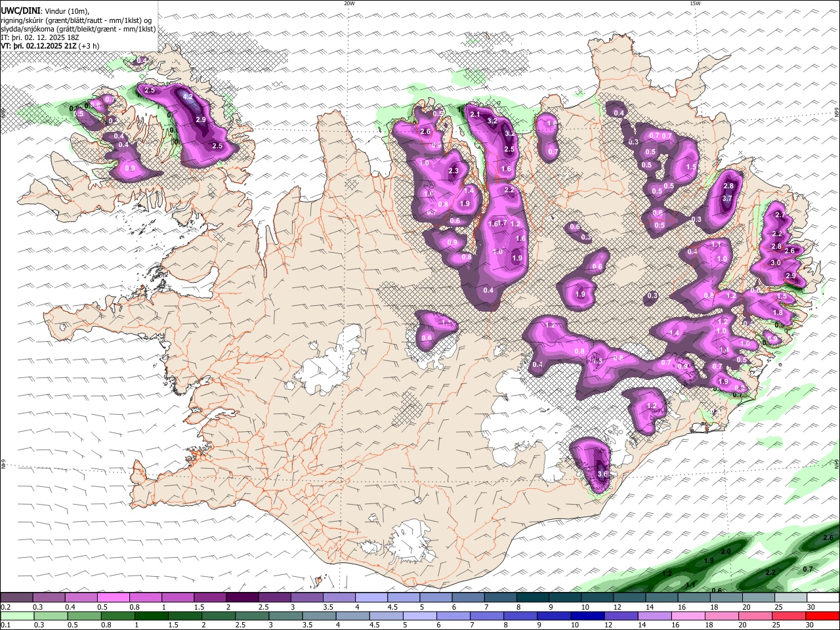Select the navy blue 10 mm rain swatch
The width and height of the screenshot is (840, 630).
(x=587, y=616)
